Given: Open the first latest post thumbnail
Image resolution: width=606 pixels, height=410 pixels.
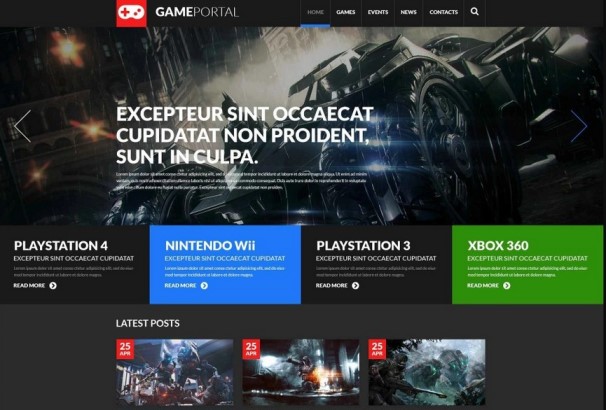Looking at the screenshot, I should [x=175, y=372].
